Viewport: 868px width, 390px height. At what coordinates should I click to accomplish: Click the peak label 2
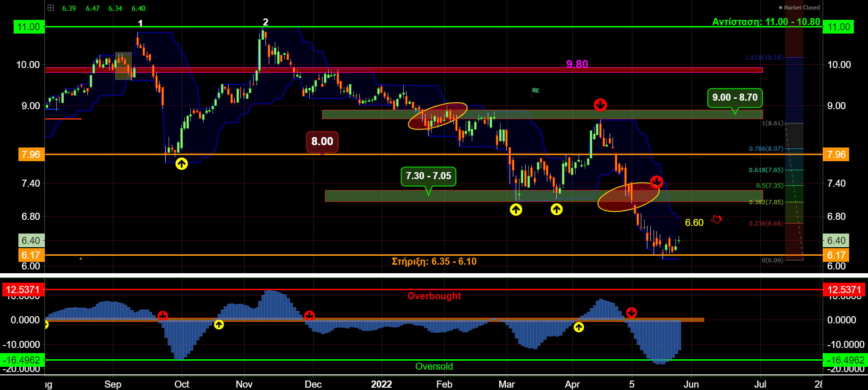tap(265, 22)
